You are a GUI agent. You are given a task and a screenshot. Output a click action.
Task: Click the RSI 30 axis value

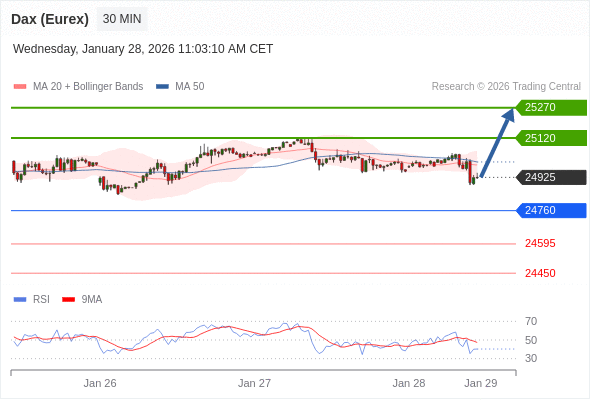[531, 358]
